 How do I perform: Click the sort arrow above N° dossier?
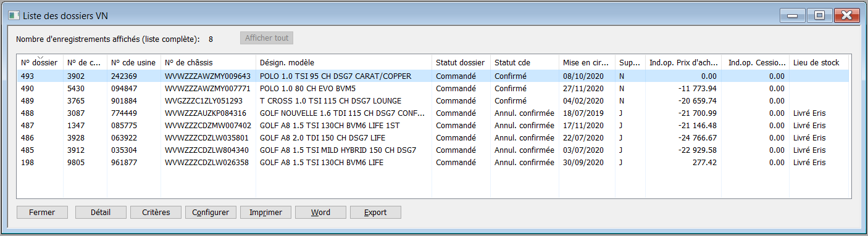tap(40, 57)
